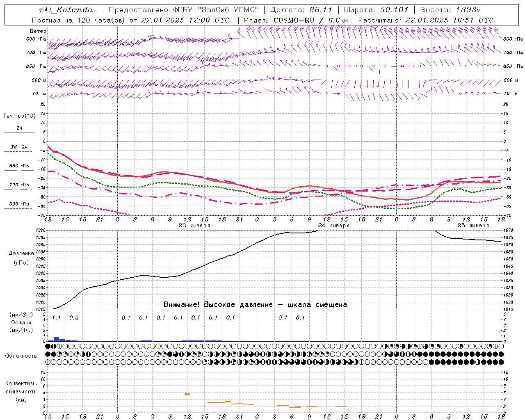The height and width of the screenshot is (420, 525).
Task: Click the 1.1 precipitation value
Action: [56, 318]
